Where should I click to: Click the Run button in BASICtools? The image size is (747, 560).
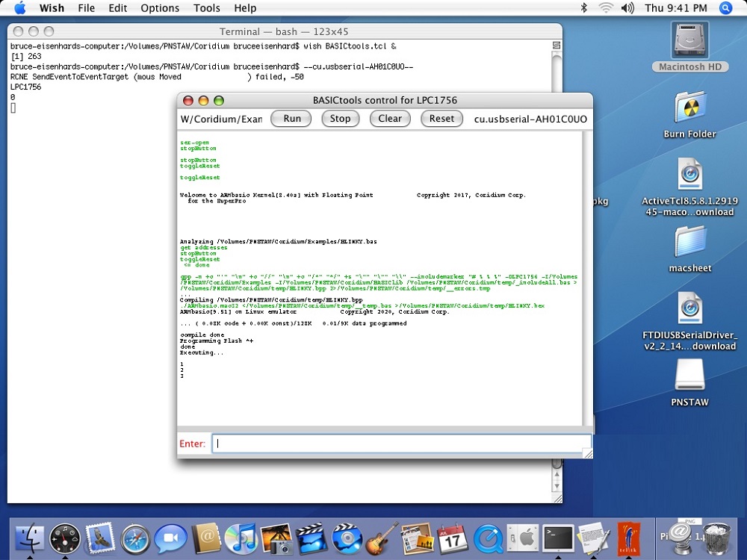pos(291,118)
